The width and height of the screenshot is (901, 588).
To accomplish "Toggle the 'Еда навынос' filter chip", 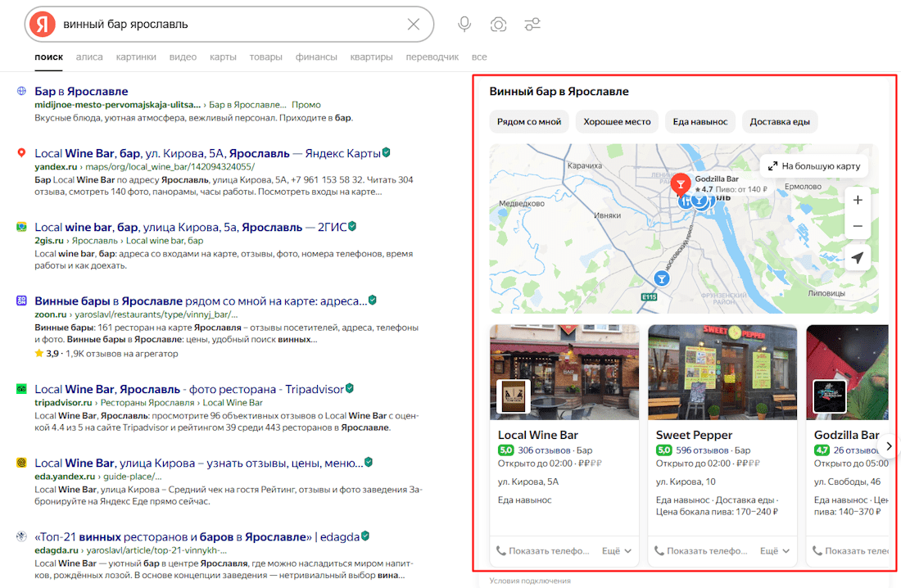I will point(700,122).
